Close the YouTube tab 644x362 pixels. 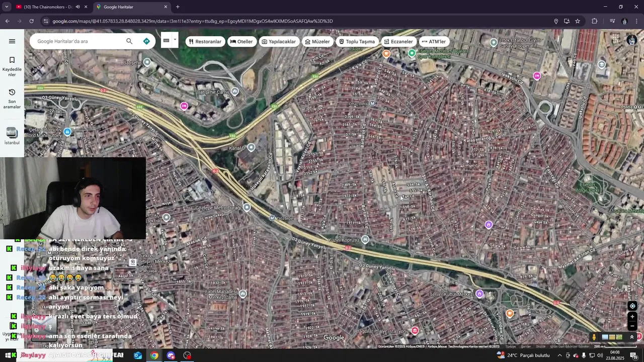(x=86, y=7)
